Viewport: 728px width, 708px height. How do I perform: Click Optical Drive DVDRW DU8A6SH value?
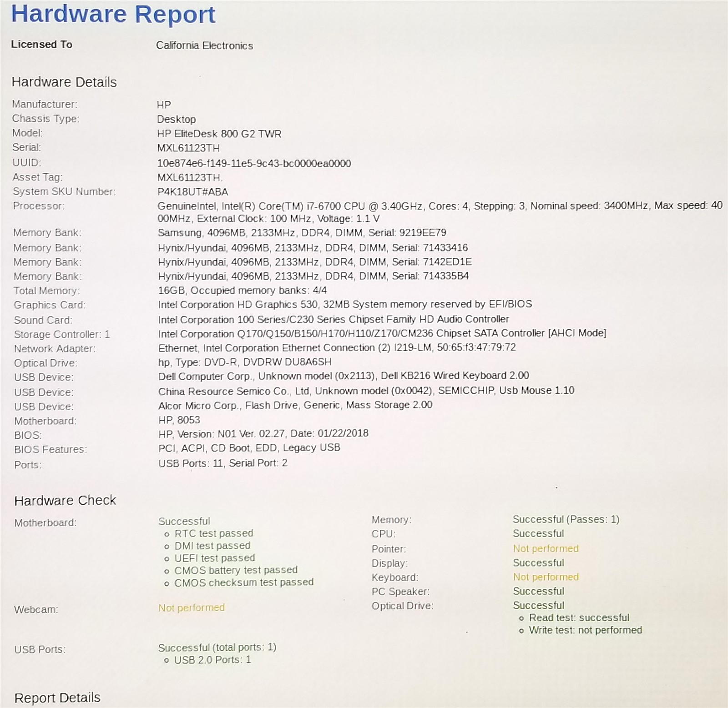(x=245, y=362)
